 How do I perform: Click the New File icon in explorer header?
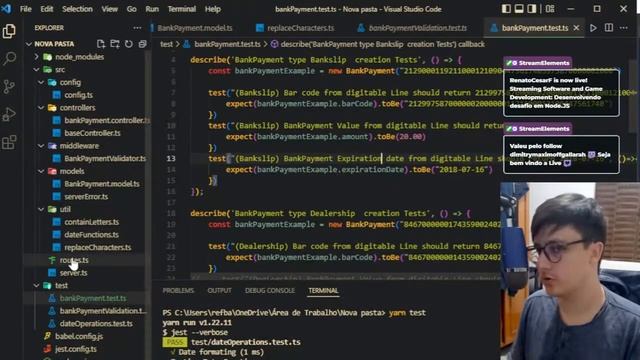[101, 44]
